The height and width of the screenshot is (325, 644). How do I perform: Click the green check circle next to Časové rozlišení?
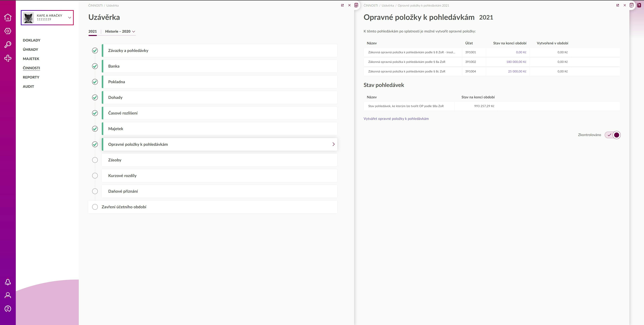[x=95, y=113]
